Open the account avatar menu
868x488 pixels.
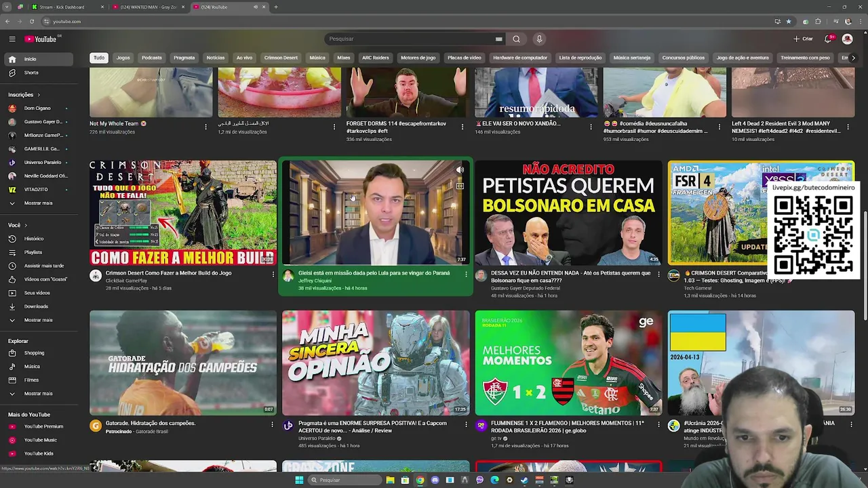pos(847,39)
